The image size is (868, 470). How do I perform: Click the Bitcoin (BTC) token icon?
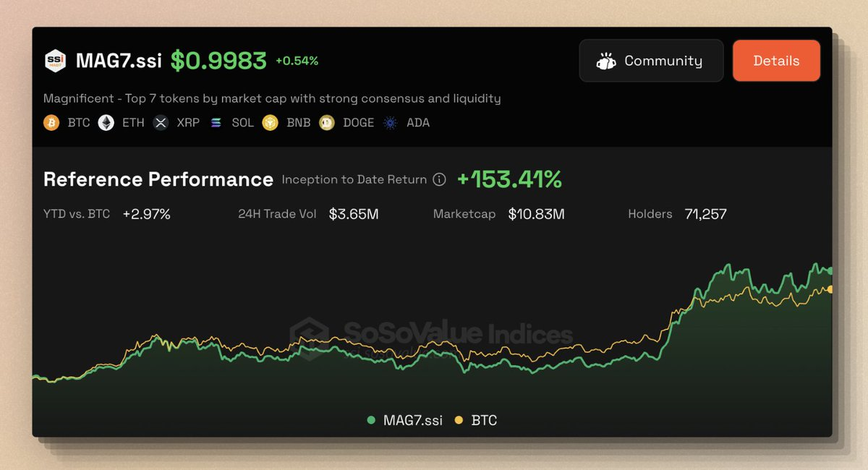coord(51,123)
